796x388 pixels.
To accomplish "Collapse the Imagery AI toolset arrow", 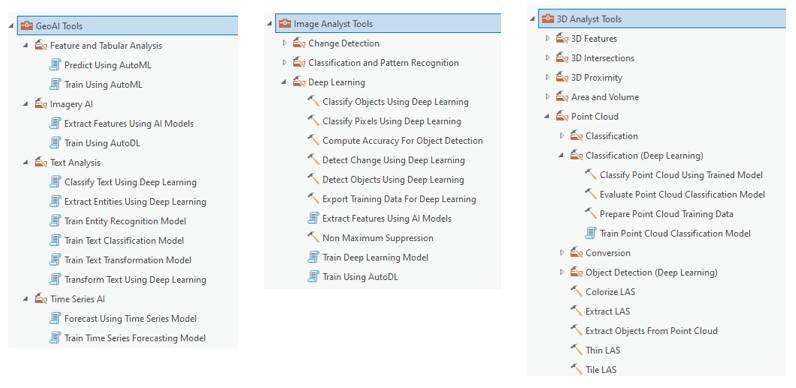I will tap(25, 104).
